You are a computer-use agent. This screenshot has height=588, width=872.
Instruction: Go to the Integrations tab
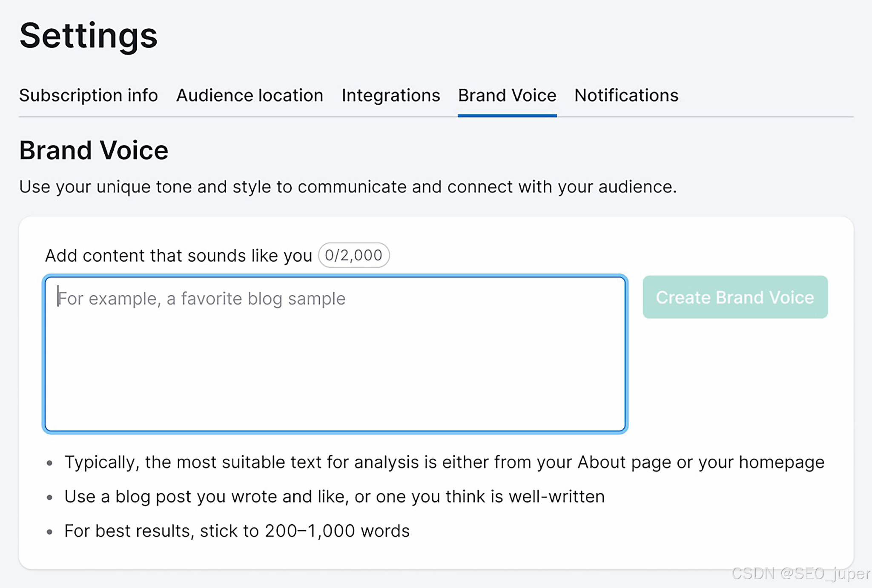coord(390,95)
